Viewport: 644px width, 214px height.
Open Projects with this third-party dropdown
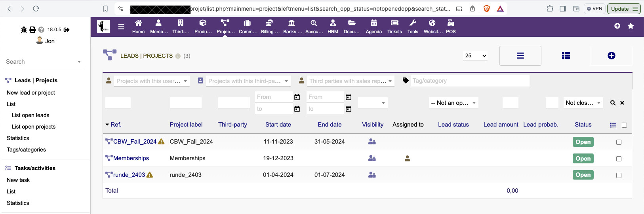pyautogui.click(x=248, y=81)
